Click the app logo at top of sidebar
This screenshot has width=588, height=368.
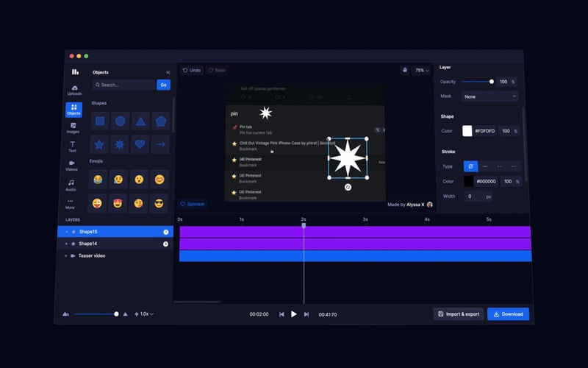click(76, 71)
